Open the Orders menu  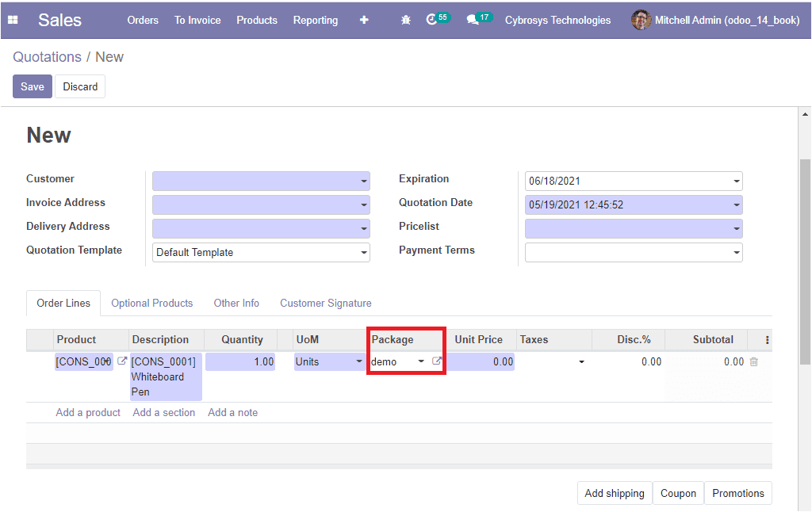pyautogui.click(x=143, y=20)
